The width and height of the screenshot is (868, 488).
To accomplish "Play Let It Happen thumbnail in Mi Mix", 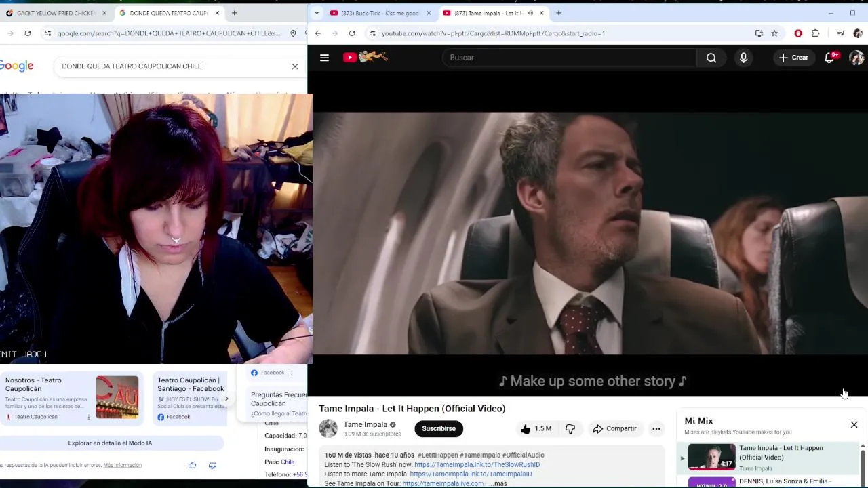I will tap(711, 457).
